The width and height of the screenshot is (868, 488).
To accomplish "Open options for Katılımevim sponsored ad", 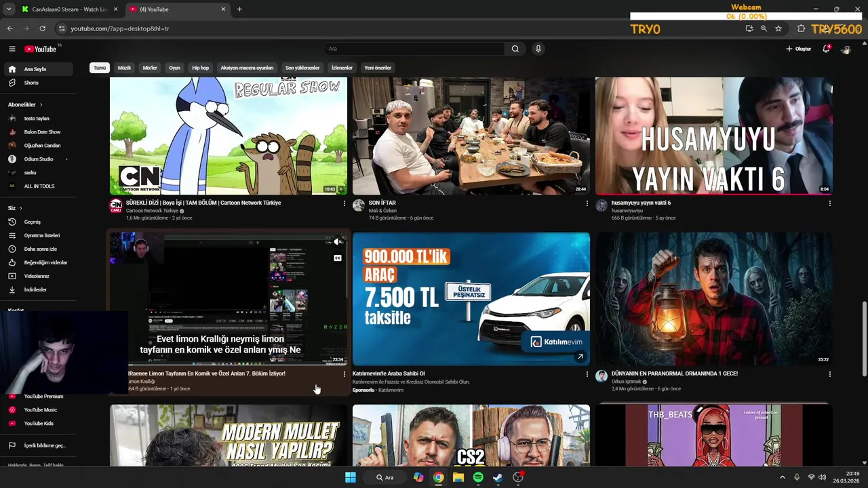I will [587, 374].
